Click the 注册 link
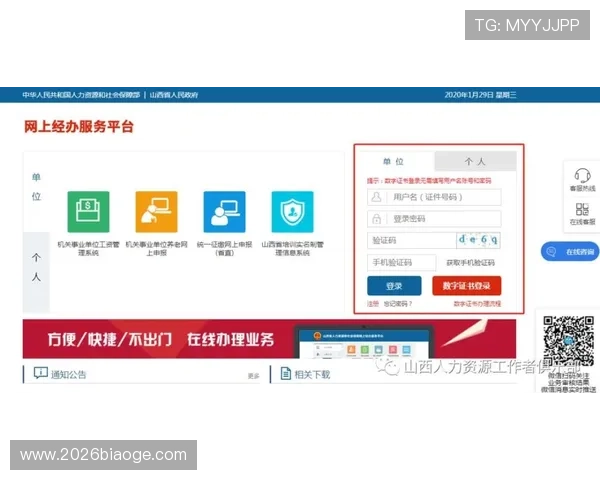Screen dimensions: 600x480 373,304
